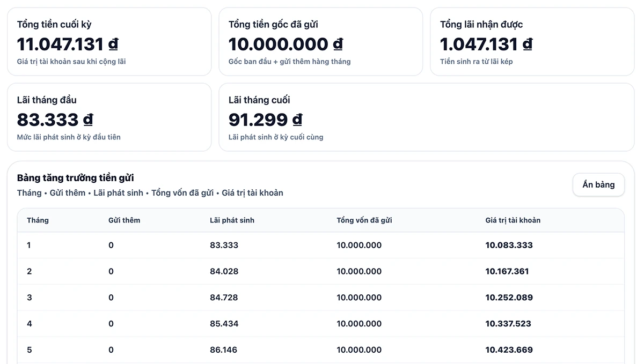644x364 pixels.
Task: Select account value 10.337.523 in month 4
Action: pyautogui.click(x=508, y=324)
